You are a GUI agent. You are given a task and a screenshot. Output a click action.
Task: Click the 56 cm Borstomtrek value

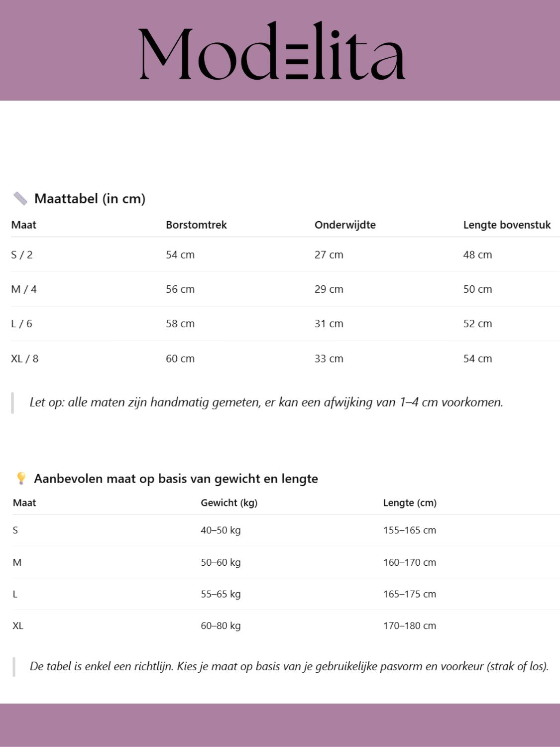(180, 289)
